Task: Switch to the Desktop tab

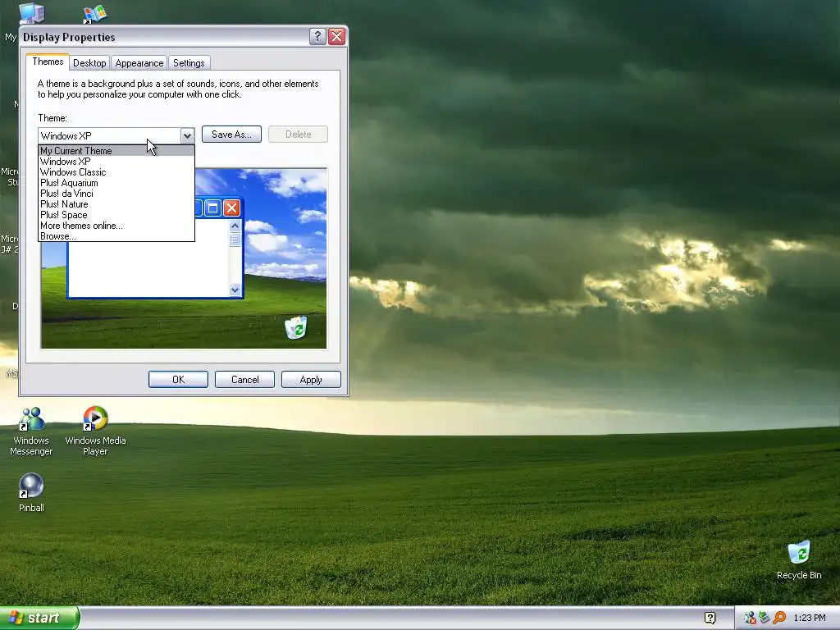Action: 89,62
